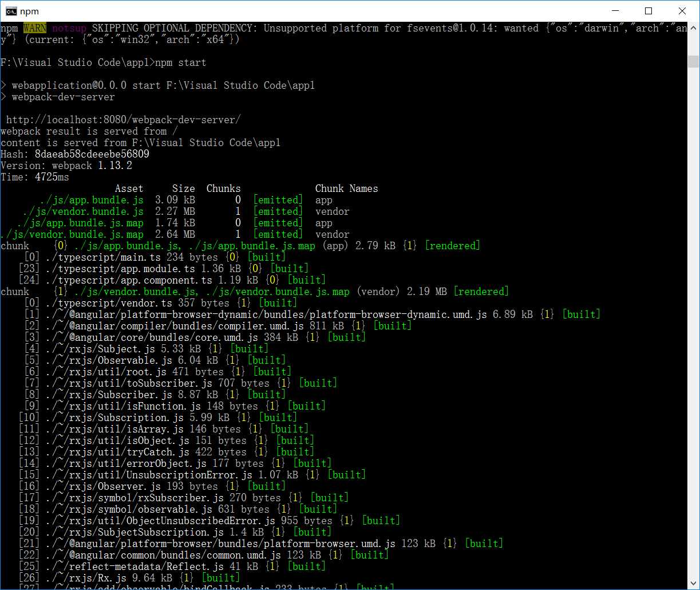Viewport: 700px width, 590px height.
Task: Click the 'Version: webpack 1.13.2' line
Action: [x=66, y=166]
